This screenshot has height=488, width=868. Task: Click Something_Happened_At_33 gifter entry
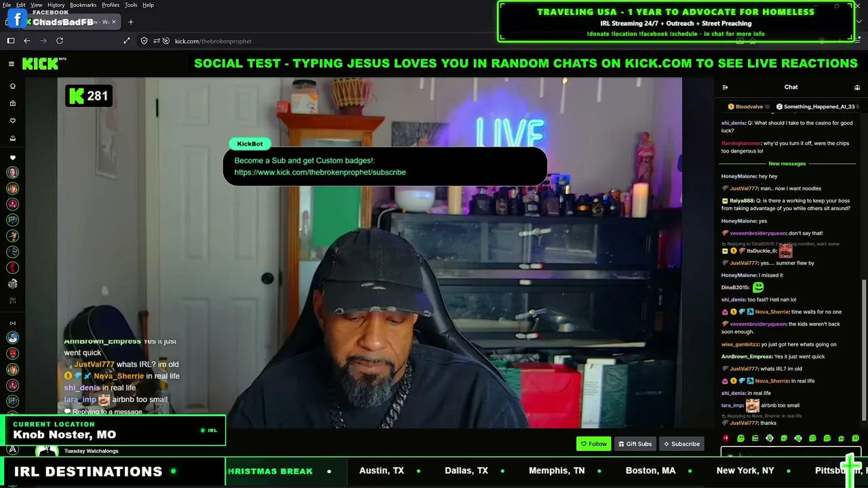click(x=817, y=106)
